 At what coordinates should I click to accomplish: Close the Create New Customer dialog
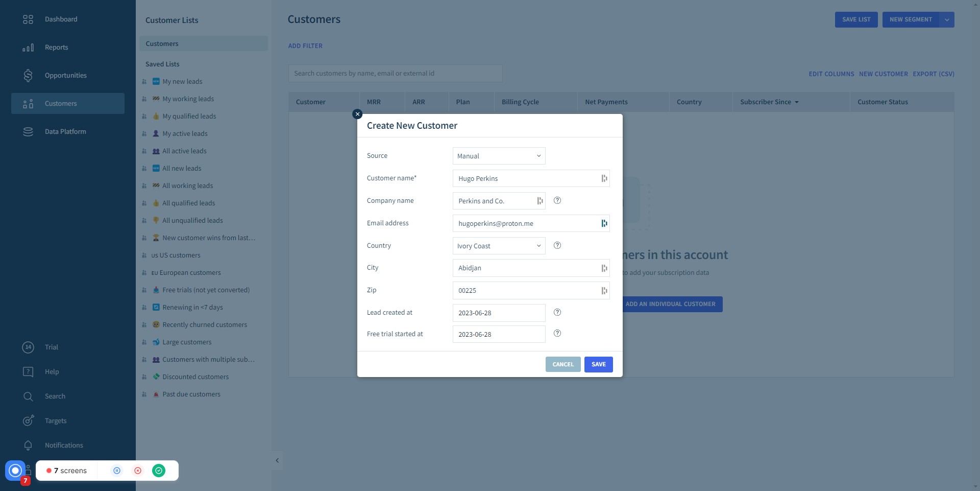click(357, 113)
